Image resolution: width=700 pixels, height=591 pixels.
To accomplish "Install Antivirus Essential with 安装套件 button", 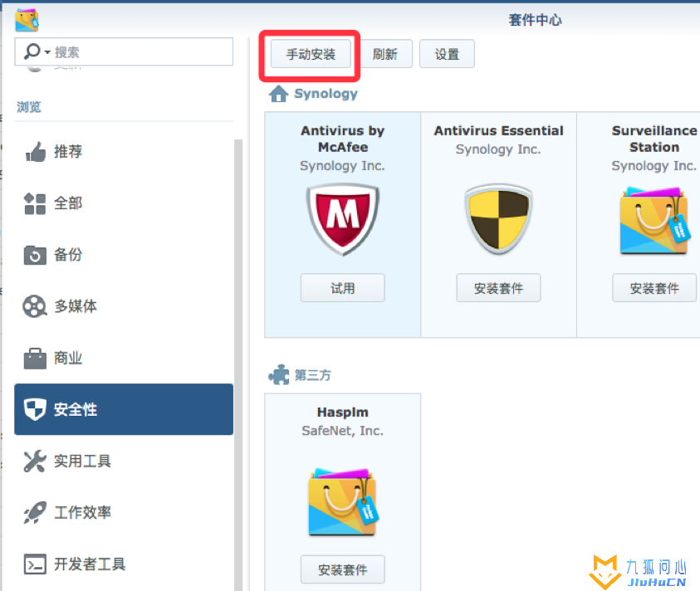I will [x=499, y=288].
